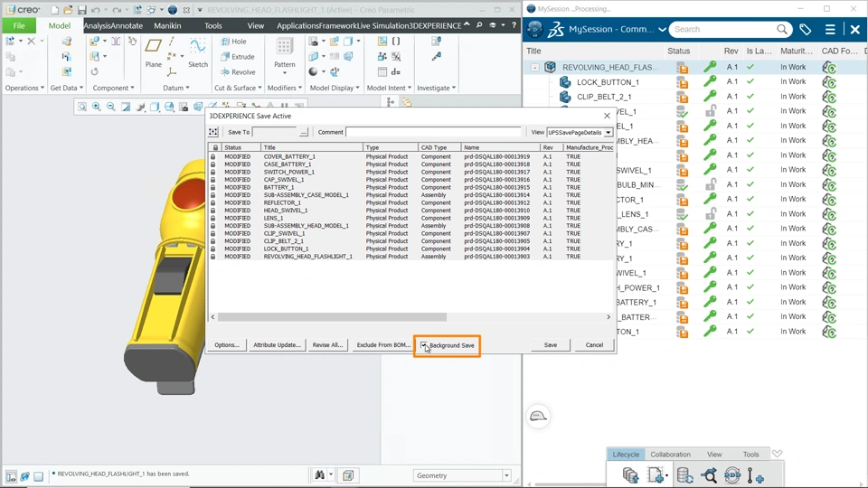Screen dimensions: 868x488
Task: Click the right scroll arrow in Save dialog
Action: click(x=609, y=317)
